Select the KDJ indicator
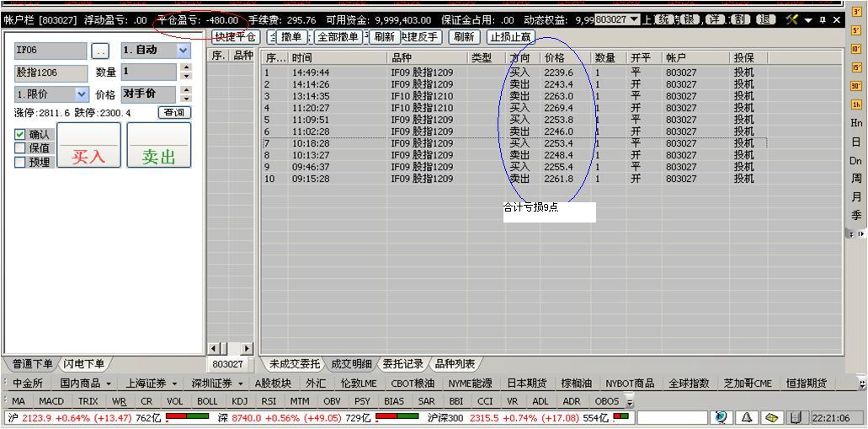The width and height of the screenshot is (868, 429). point(240,401)
